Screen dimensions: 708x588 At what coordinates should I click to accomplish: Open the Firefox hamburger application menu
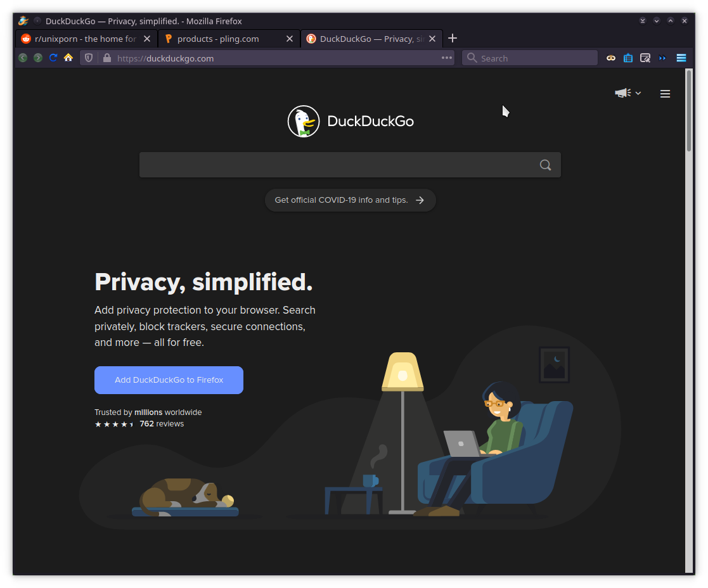[x=681, y=58]
